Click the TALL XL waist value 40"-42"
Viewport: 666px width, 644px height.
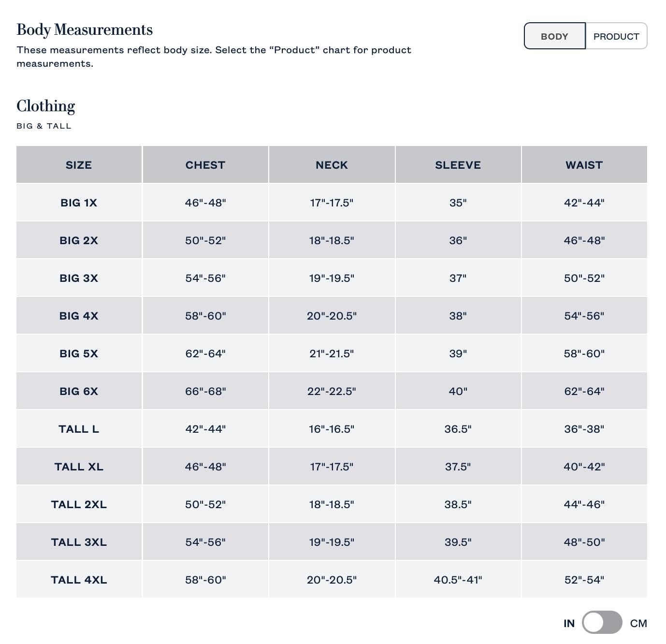pos(584,467)
